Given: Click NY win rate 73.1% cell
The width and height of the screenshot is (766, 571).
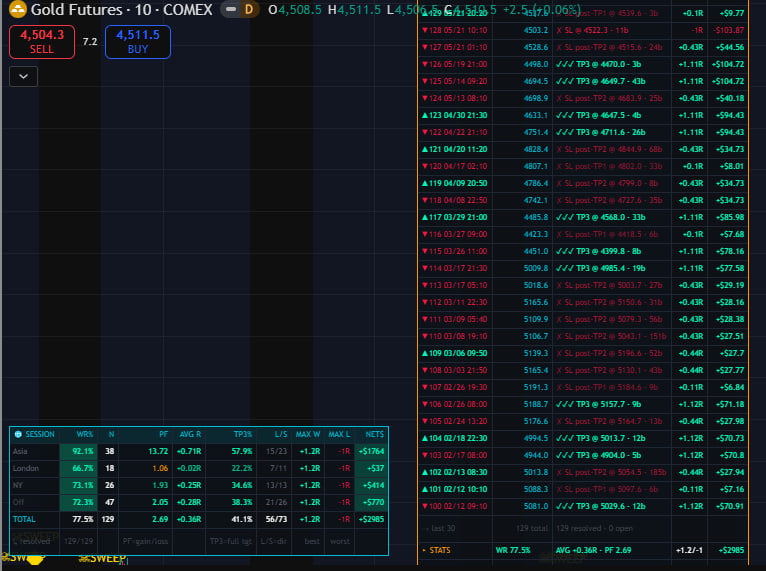Looking at the screenshot, I should click(79, 486).
